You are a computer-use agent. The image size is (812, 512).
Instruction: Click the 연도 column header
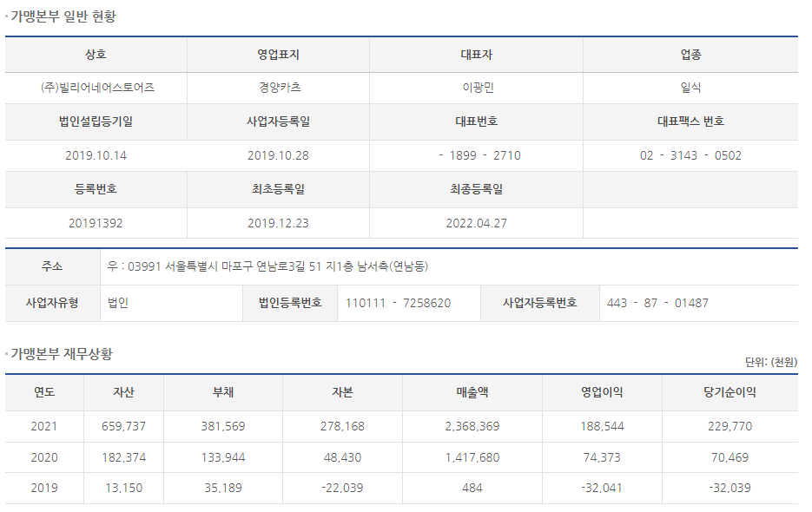click(x=44, y=392)
